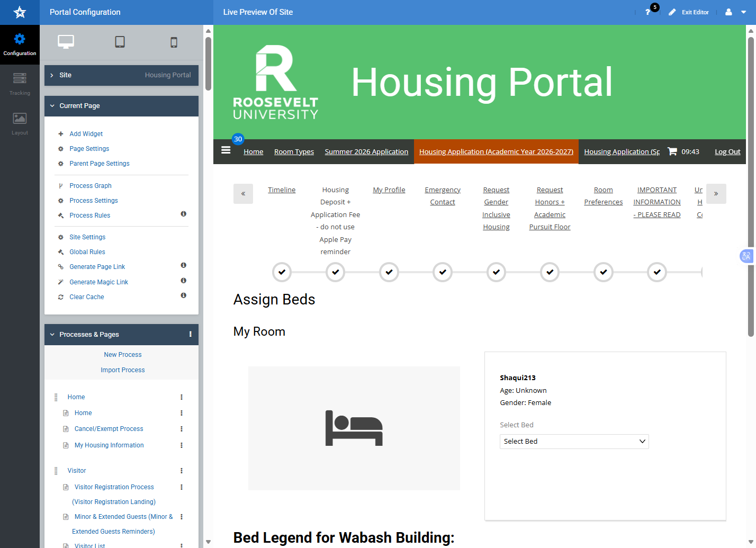
Task: Click the translate icon on right edge
Action: point(746,256)
